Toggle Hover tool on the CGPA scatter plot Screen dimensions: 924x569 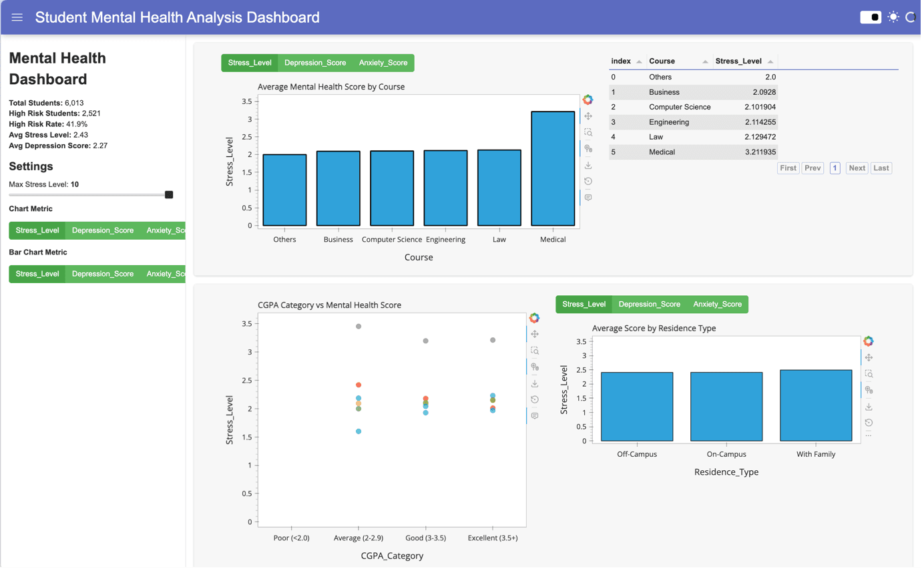point(537,417)
